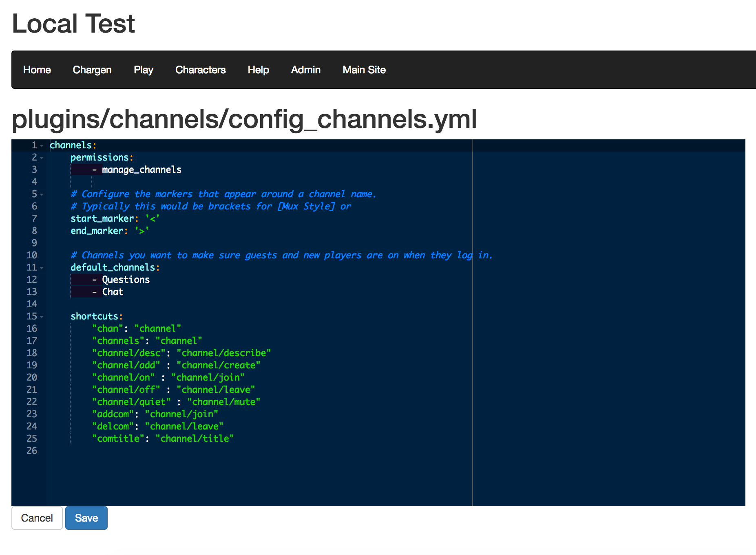Open the Home menu item

coord(37,70)
